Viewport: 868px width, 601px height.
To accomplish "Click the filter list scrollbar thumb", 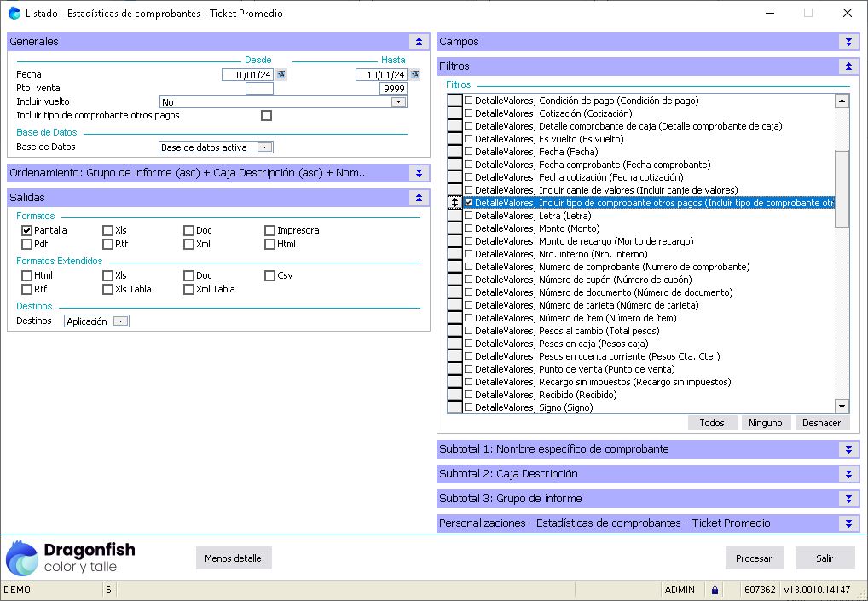I will (x=842, y=188).
